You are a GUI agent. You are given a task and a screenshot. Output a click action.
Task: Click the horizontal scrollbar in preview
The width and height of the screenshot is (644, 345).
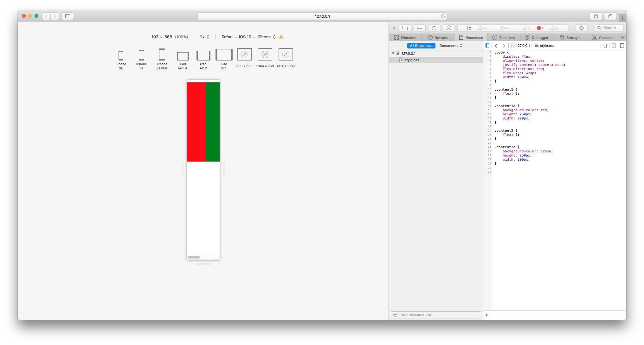point(194,257)
